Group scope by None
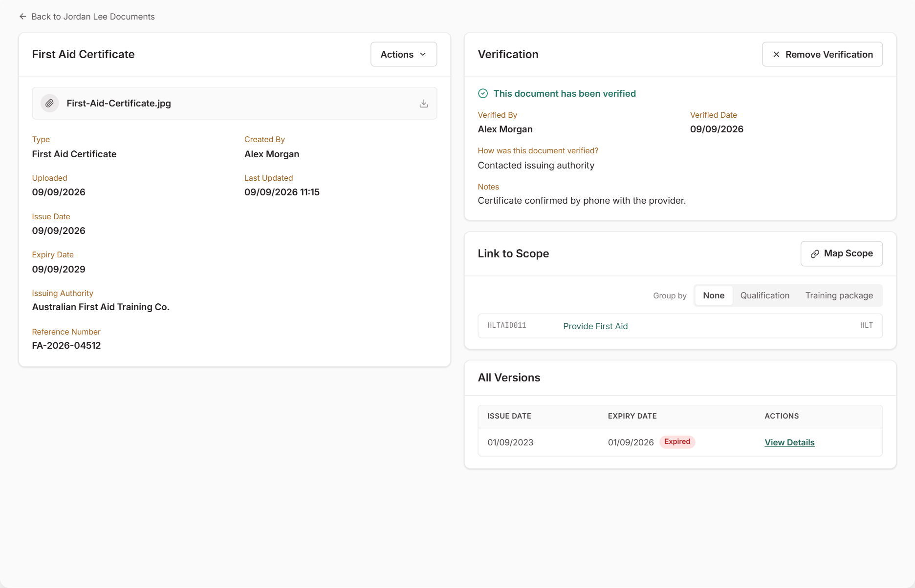Image resolution: width=915 pixels, height=588 pixels. (x=714, y=295)
